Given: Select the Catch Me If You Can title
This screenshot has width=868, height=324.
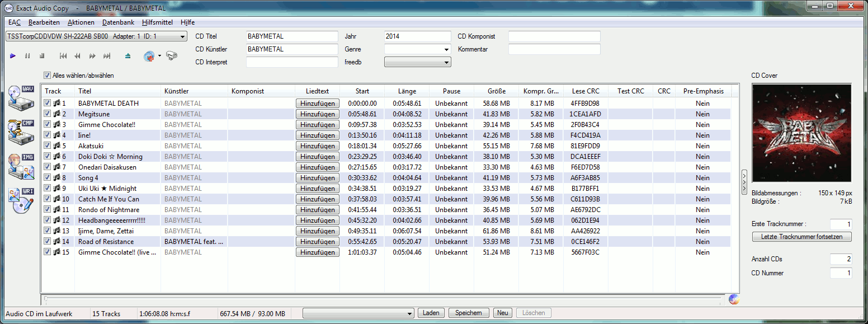Looking at the screenshot, I should click(109, 199).
